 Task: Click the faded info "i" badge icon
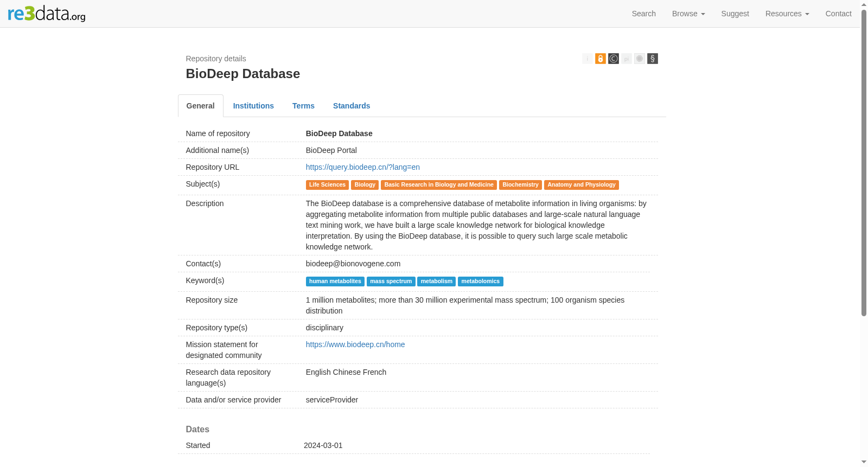(x=588, y=59)
